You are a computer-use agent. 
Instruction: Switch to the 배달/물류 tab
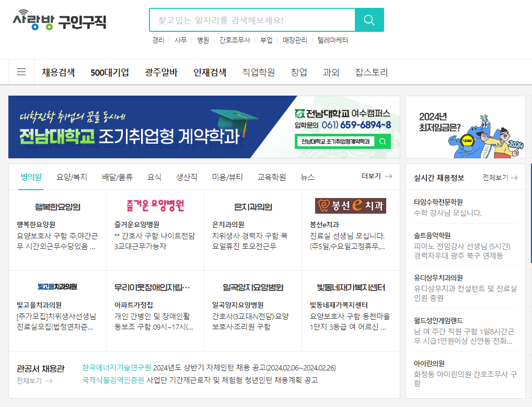point(117,177)
